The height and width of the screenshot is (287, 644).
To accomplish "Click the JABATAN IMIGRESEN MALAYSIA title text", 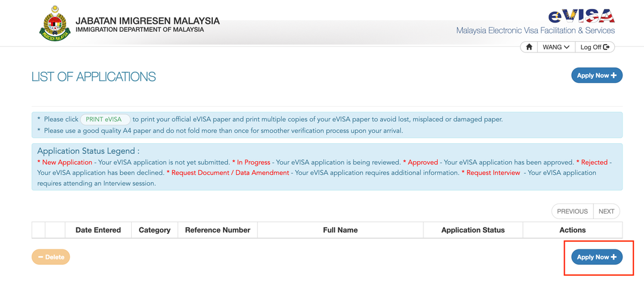I will [x=147, y=21].
